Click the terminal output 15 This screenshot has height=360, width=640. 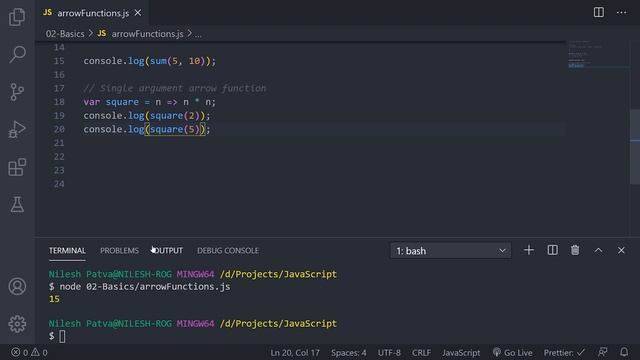(54, 299)
